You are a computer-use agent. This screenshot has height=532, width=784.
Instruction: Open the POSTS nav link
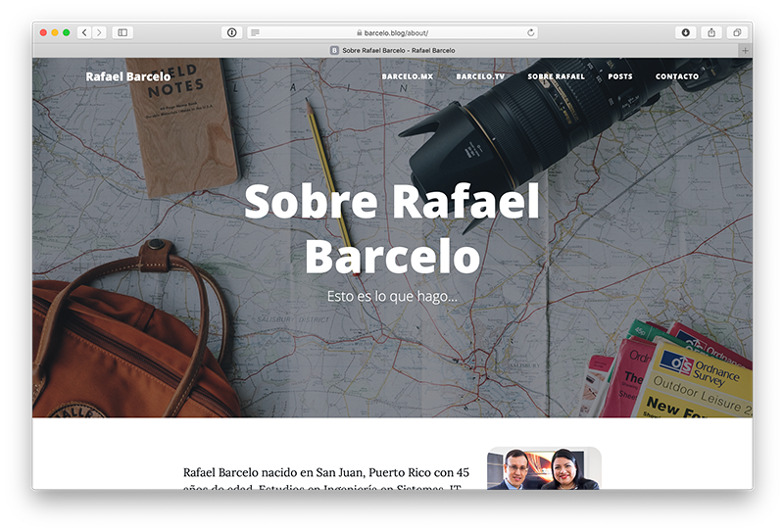pos(619,76)
